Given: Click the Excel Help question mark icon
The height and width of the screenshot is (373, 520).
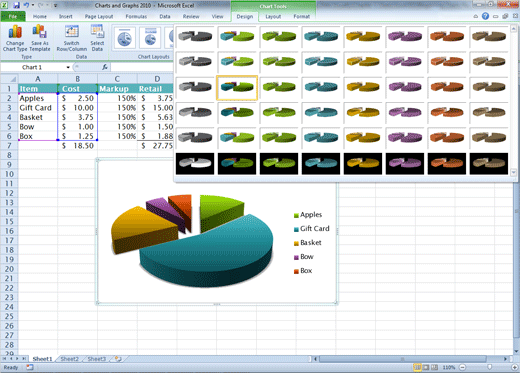Looking at the screenshot, I should point(485,16).
